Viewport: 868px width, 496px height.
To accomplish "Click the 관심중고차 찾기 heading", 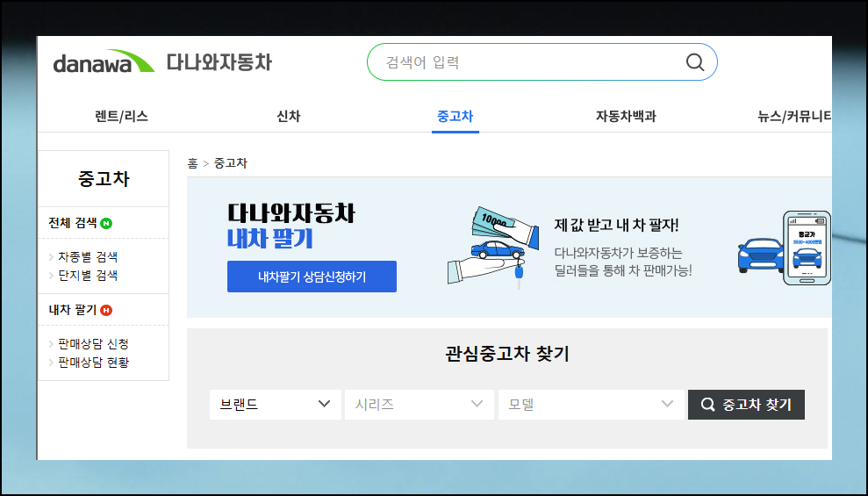I will point(507,354).
